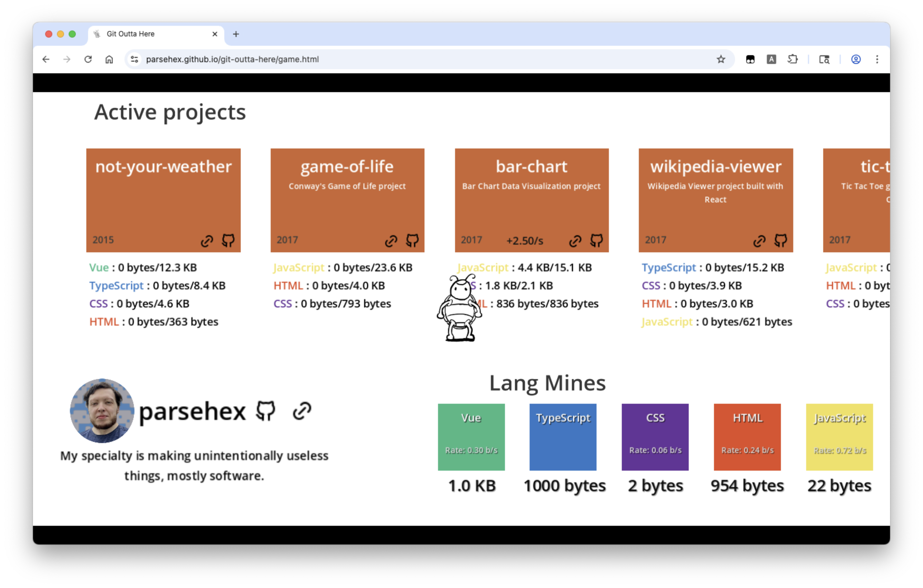This screenshot has height=588, width=923.
Task: Mine the Vue lang block
Action: (471, 437)
